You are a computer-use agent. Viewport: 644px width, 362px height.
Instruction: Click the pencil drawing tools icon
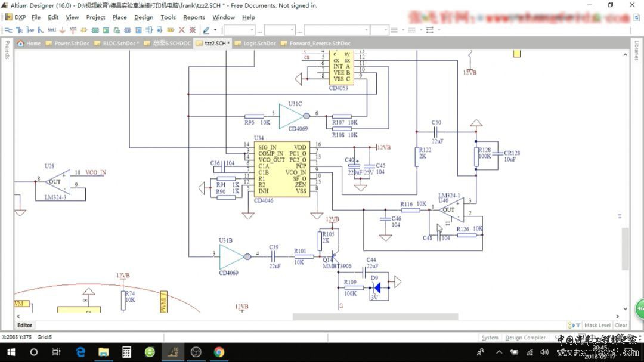(206, 30)
